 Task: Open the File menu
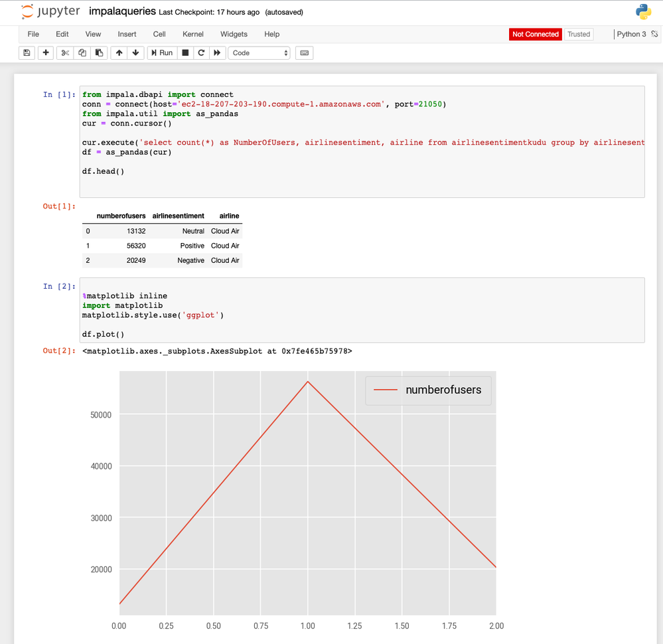click(x=33, y=35)
